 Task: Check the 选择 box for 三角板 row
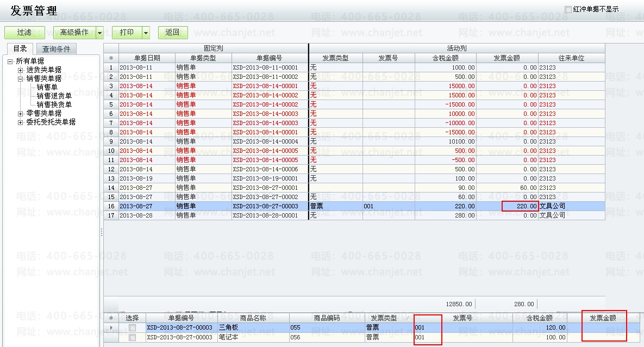(132, 328)
